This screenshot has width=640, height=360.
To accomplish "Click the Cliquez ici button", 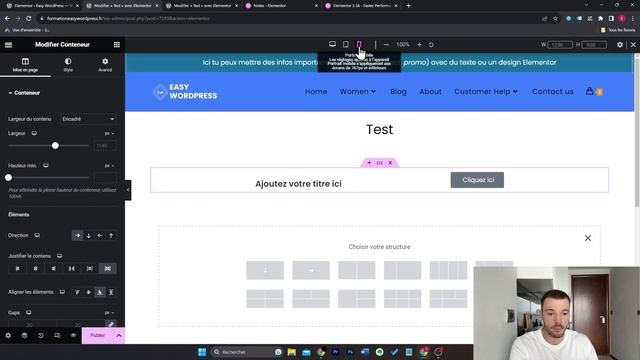I will [x=477, y=180].
